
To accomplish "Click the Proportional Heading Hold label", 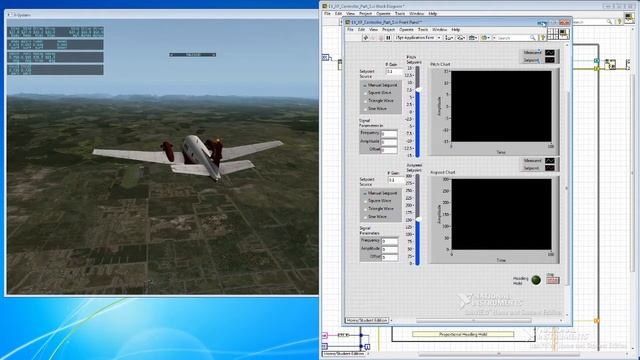I will click(x=463, y=334).
